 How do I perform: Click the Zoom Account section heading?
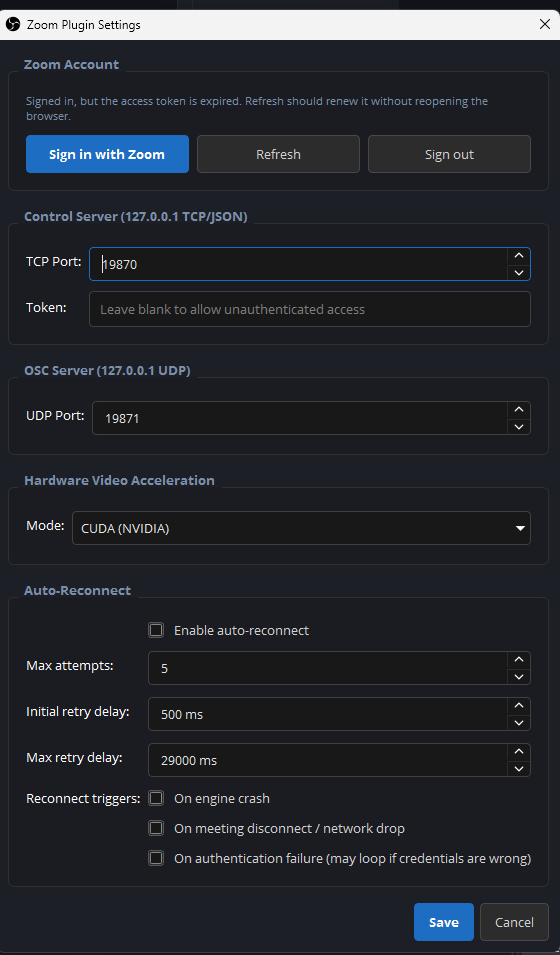(71, 65)
